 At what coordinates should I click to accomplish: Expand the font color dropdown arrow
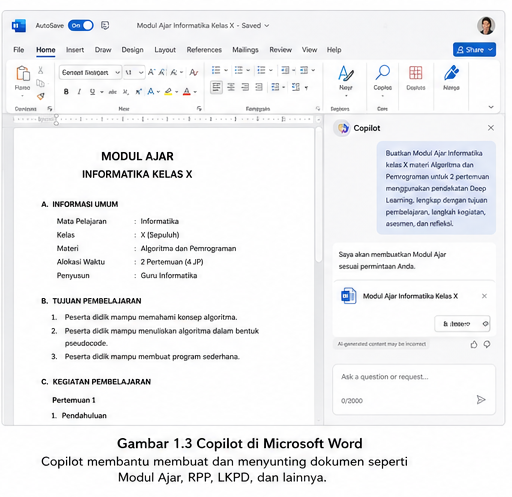coord(195,92)
